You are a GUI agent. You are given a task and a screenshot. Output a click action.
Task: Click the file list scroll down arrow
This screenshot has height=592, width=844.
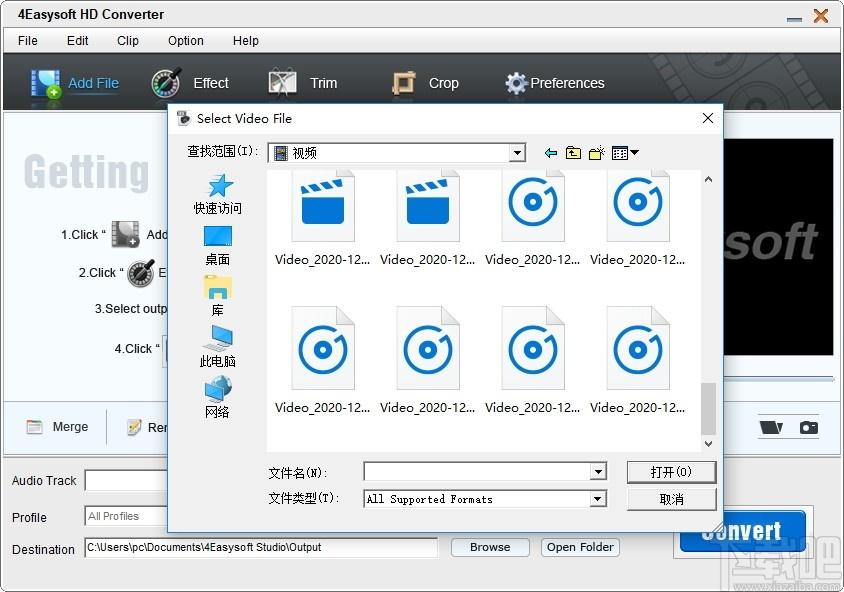tap(708, 444)
